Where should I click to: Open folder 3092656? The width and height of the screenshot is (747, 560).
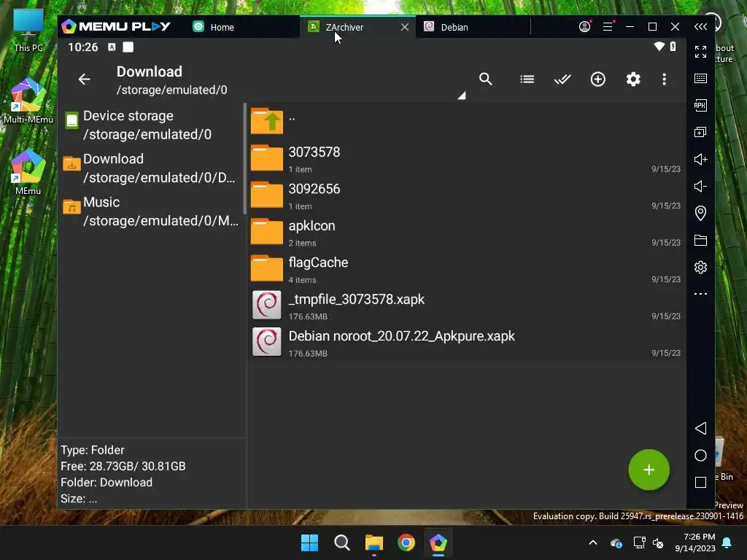(466, 195)
